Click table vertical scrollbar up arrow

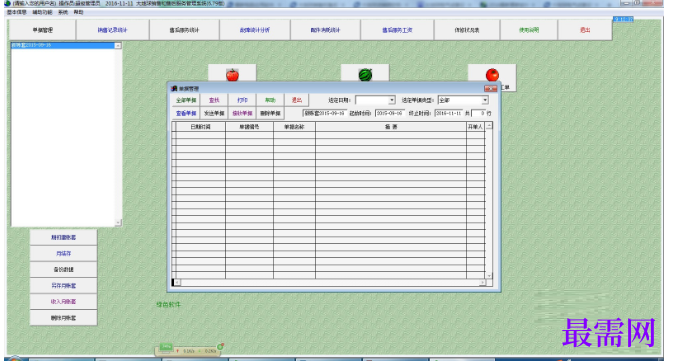[489, 126]
